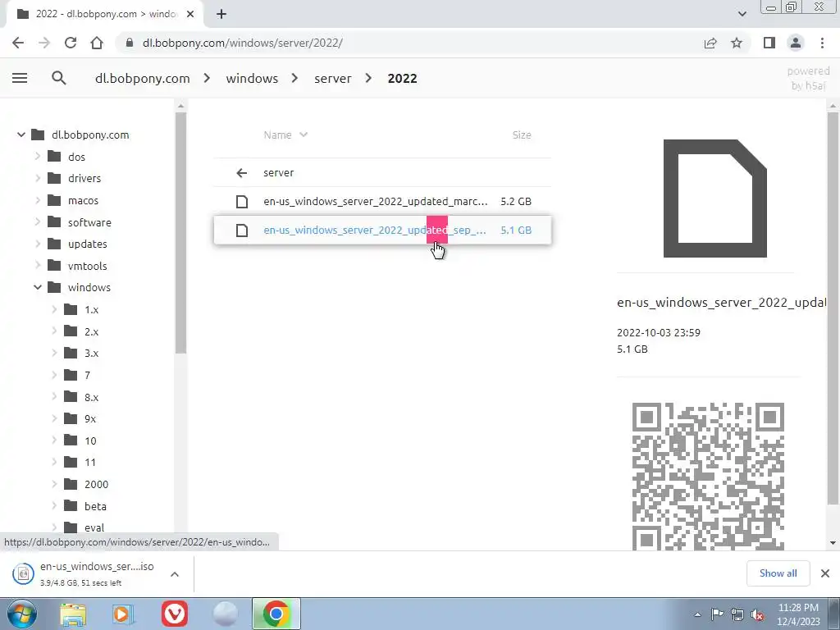Open the Windows Start menu
Image resolution: width=840 pixels, height=630 pixels.
tap(22, 614)
